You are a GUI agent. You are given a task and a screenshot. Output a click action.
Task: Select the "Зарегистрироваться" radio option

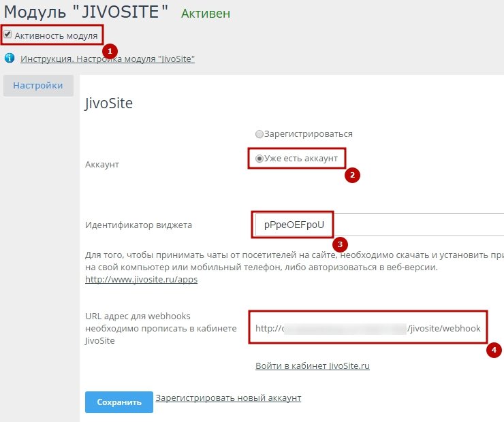(x=259, y=134)
